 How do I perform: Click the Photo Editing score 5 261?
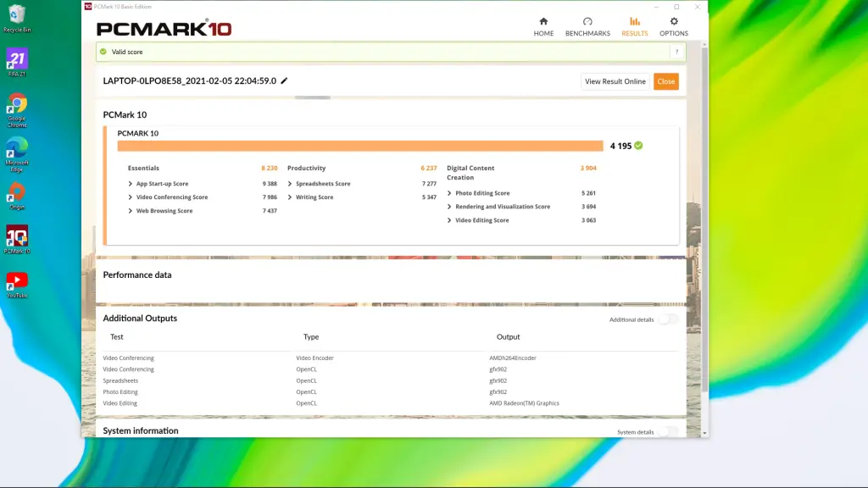tap(588, 193)
